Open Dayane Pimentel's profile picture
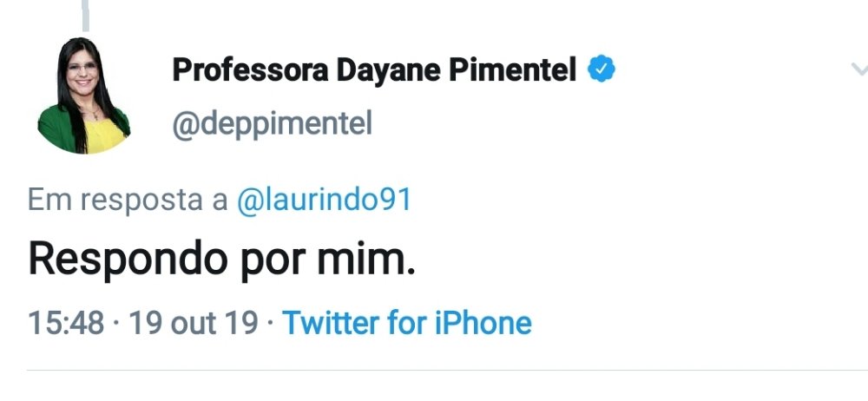 pos(84,95)
